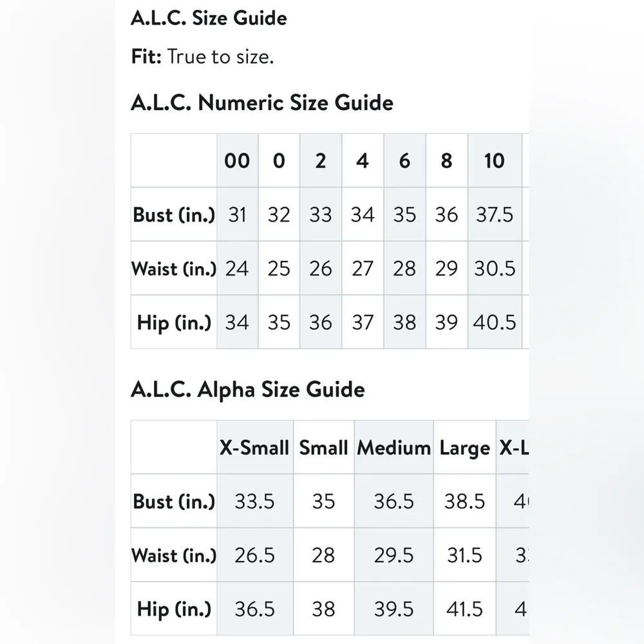
Task: Click the alpha table Hip (in.) row label
Action: coord(174,609)
